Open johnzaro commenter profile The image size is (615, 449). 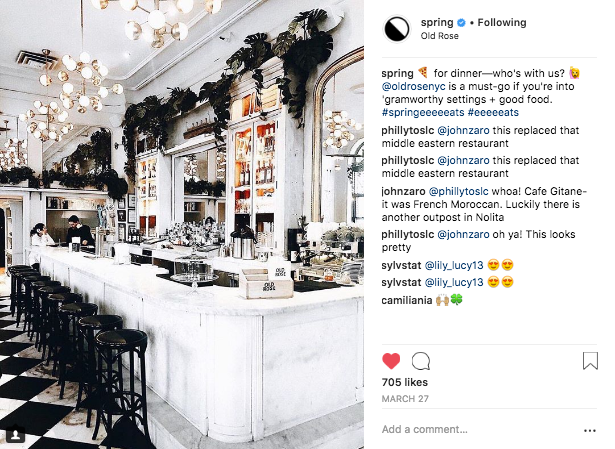click(403, 191)
